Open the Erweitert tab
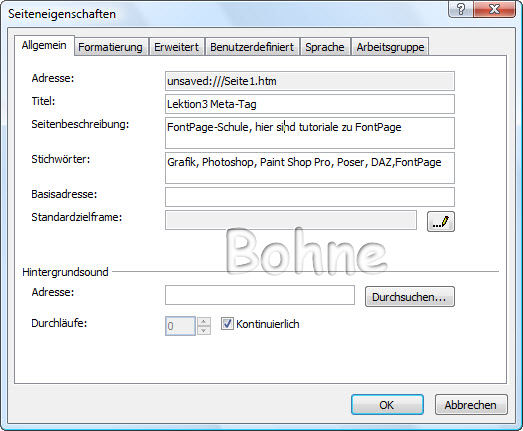This screenshot has width=523, height=431. click(x=176, y=47)
